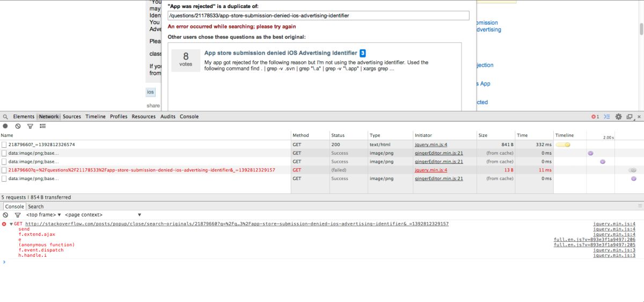
Task: Clear the console output icon
Action: click(x=5, y=215)
